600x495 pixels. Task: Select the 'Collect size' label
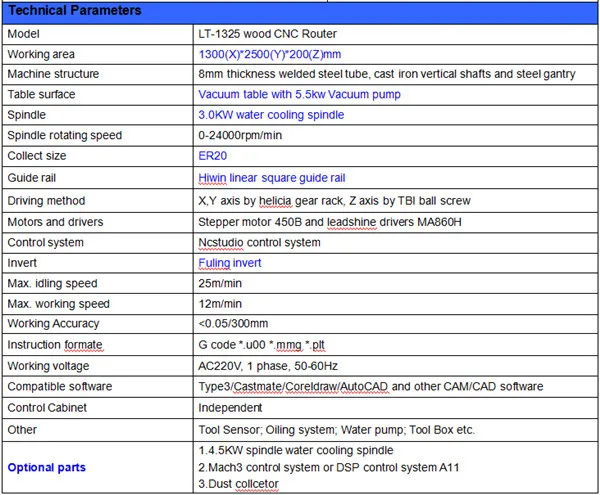[37, 156]
